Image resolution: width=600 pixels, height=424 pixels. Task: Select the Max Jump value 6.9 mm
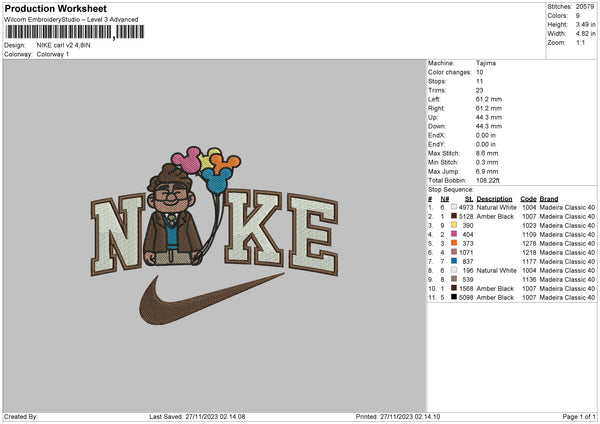click(487, 171)
